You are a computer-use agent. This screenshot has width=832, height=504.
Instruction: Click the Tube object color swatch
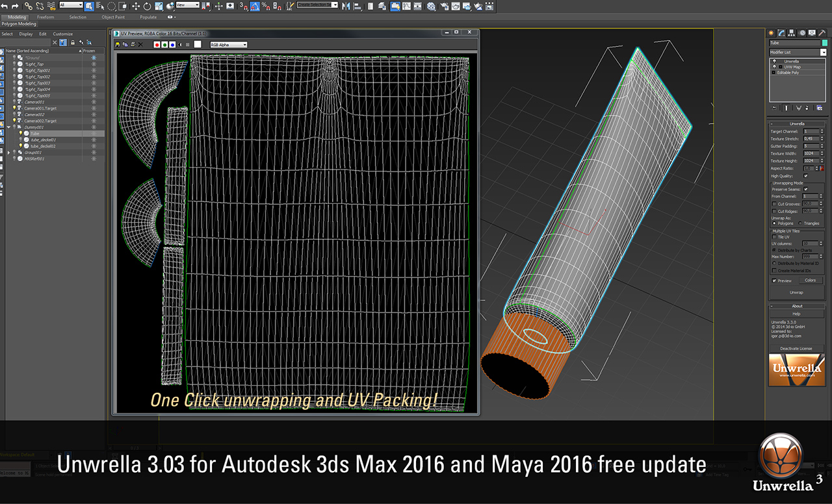point(824,43)
